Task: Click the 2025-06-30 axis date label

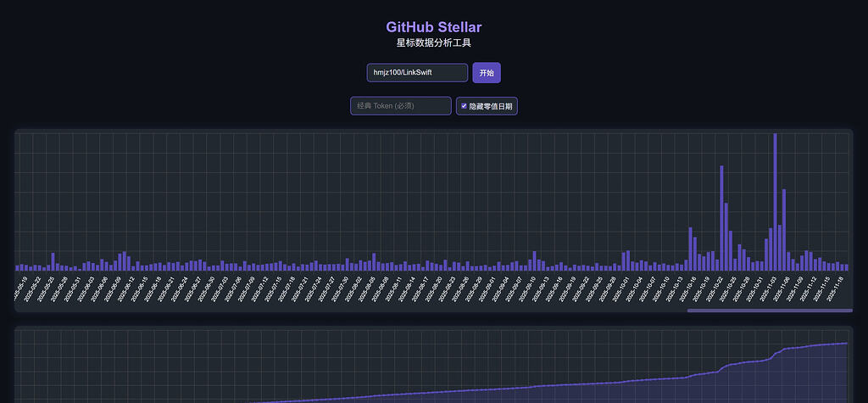Action: click(x=205, y=288)
